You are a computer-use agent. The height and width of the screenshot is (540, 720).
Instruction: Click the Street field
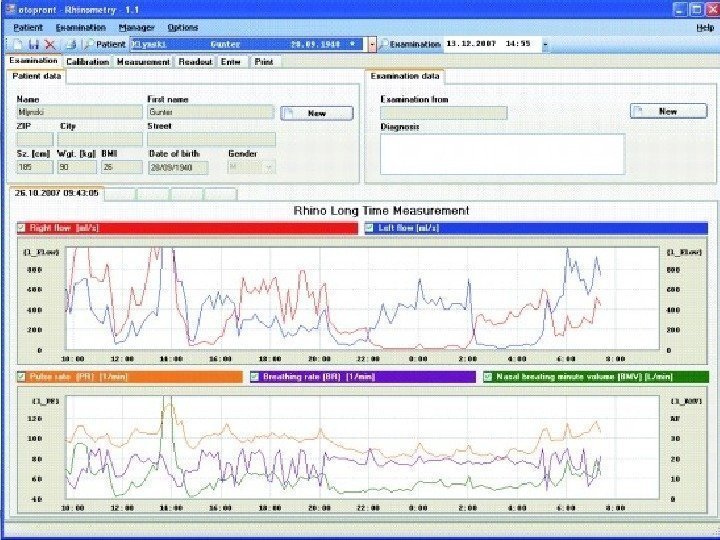211,139
